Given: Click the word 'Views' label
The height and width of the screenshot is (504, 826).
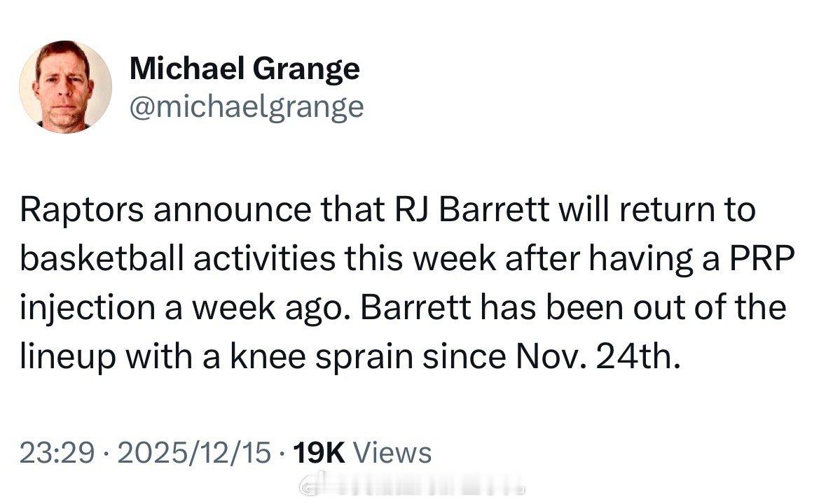Looking at the screenshot, I should point(392,452).
